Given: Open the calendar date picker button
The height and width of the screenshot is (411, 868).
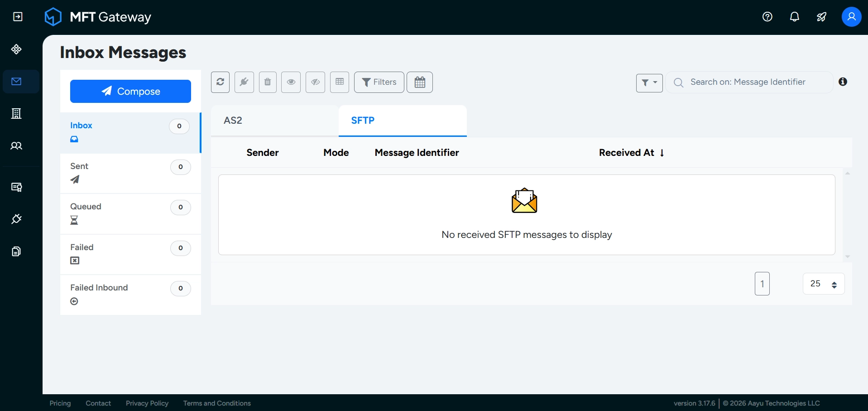Looking at the screenshot, I should (x=420, y=82).
